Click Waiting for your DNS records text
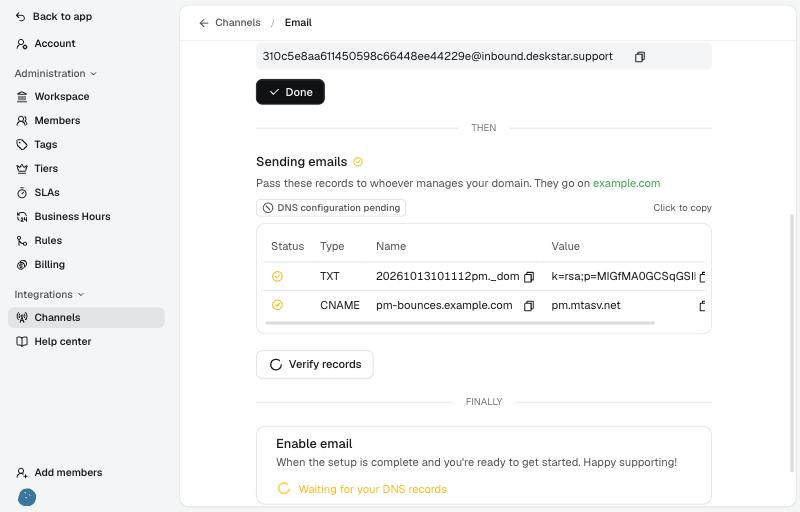 372,490
